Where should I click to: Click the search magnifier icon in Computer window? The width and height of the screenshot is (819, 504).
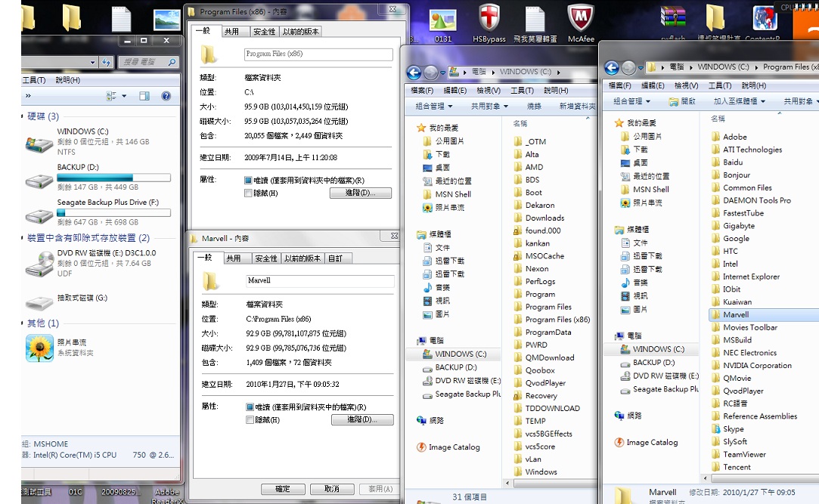click(x=172, y=62)
